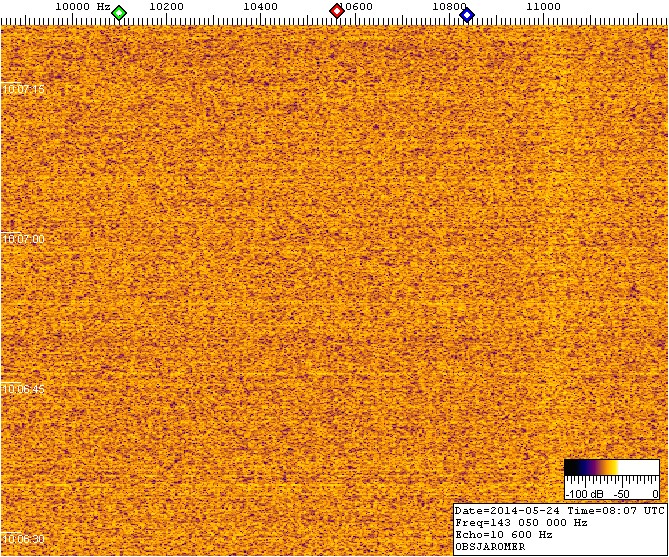The width and height of the screenshot is (669, 557).
Task: Click the Freq=143 050 000 Hz text
Action: click(520, 522)
